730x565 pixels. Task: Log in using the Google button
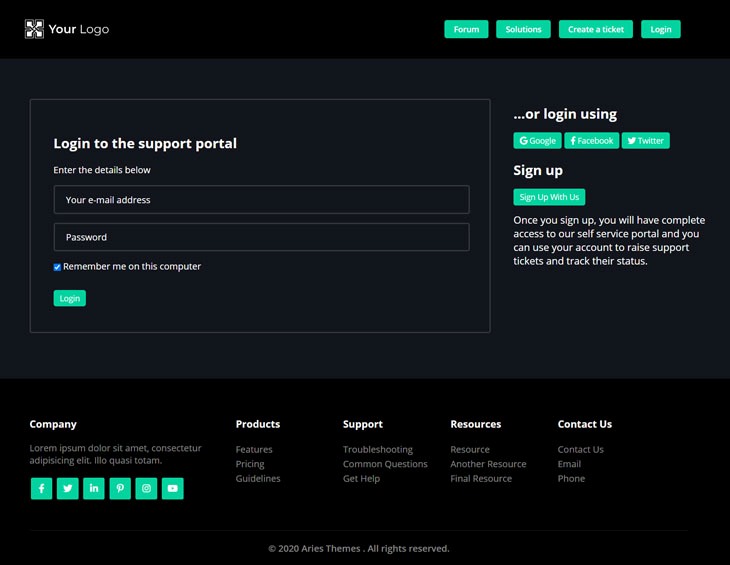pos(537,141)
